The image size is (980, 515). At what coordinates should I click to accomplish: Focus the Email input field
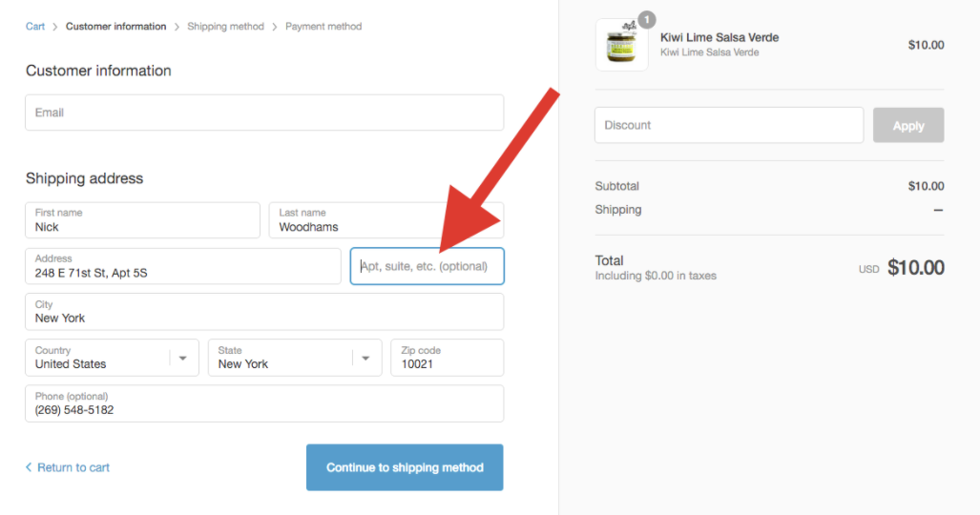click(x=264, y=113)
